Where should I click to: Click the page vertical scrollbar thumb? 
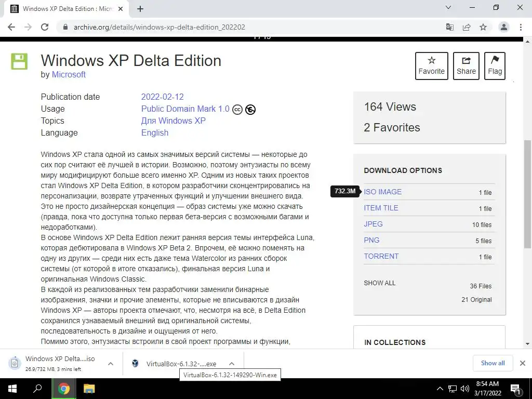(527, 194)
